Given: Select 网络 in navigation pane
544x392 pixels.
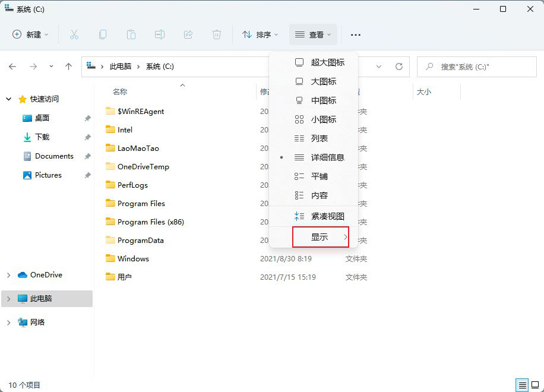Looking at the screenshot, I should point(37,323).
